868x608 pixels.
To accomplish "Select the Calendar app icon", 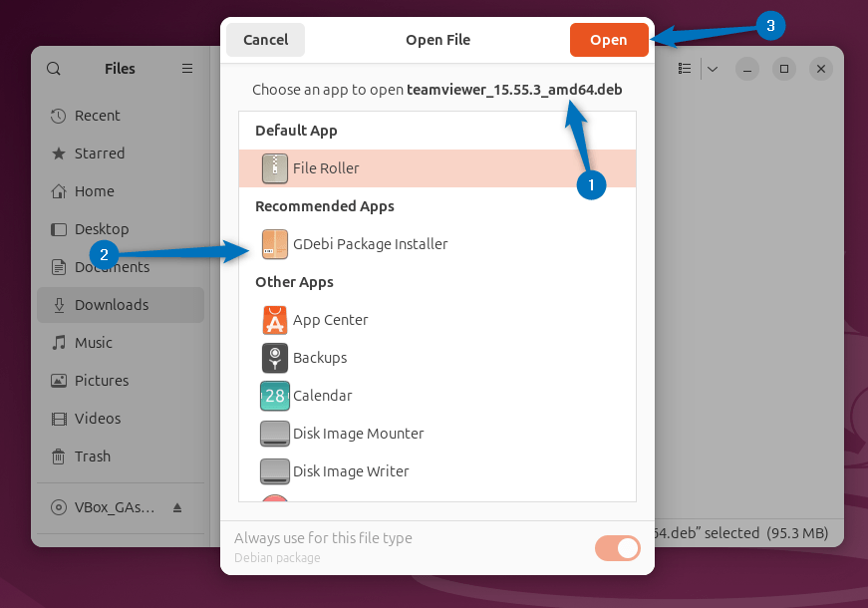I will tap(274, 396).
